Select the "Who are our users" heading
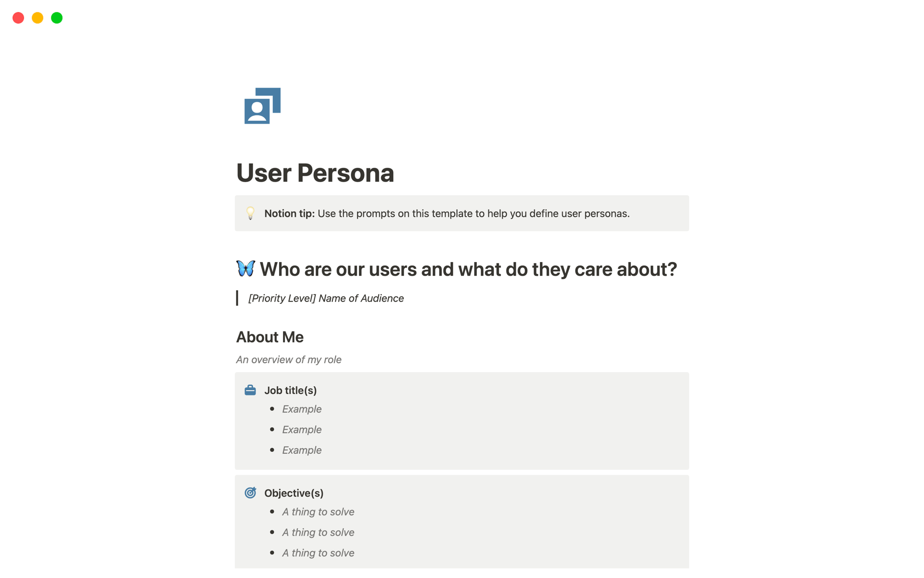Image resolution: width=924 pixels, height=578 pixels. click(x=468, y=269)
